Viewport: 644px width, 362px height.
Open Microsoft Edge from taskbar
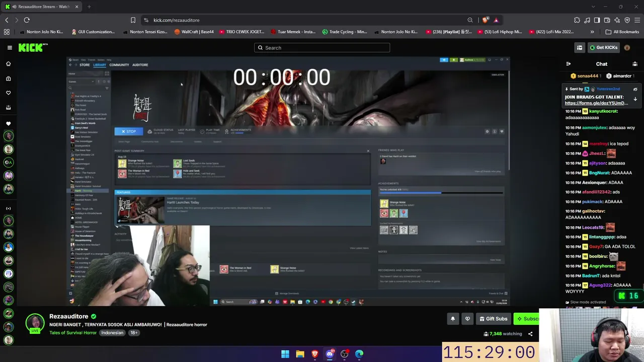tap(359, 354)
